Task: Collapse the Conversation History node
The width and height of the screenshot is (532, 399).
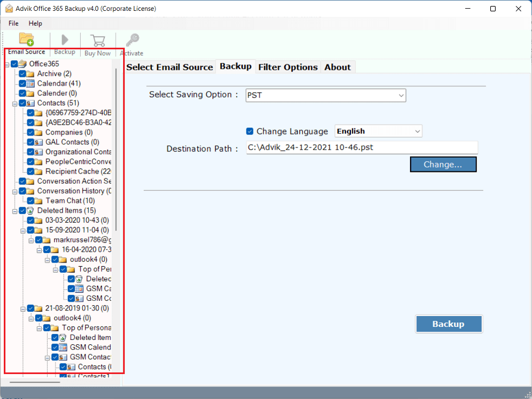Action: (x=15, y=192)
